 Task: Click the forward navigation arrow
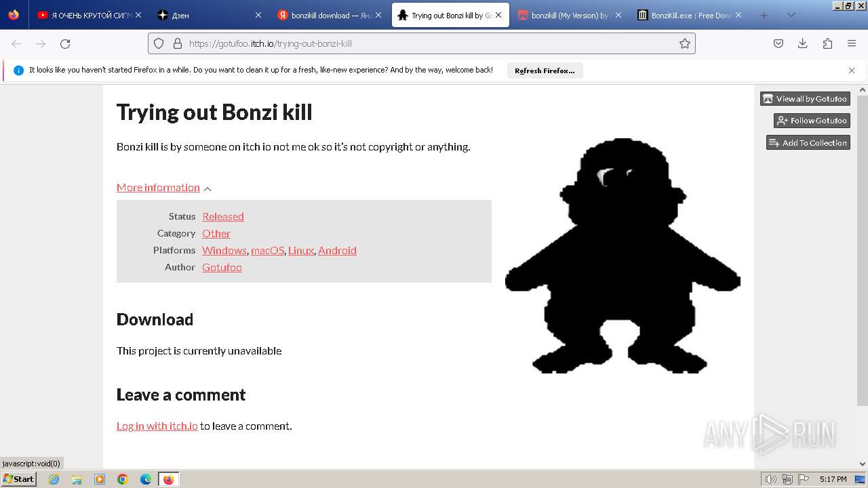click(41, 43)
